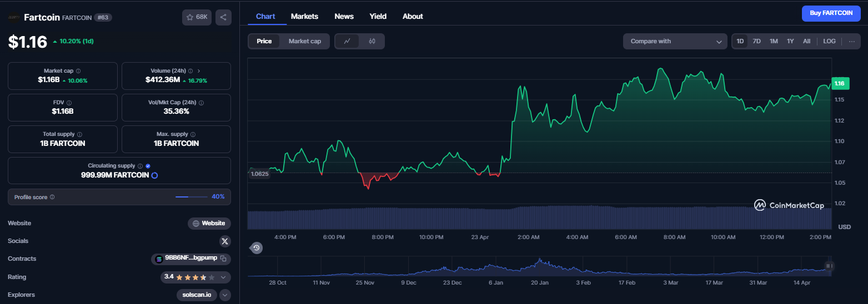
Task: Click the $1.16B market cap value
Action: point(49,80)
